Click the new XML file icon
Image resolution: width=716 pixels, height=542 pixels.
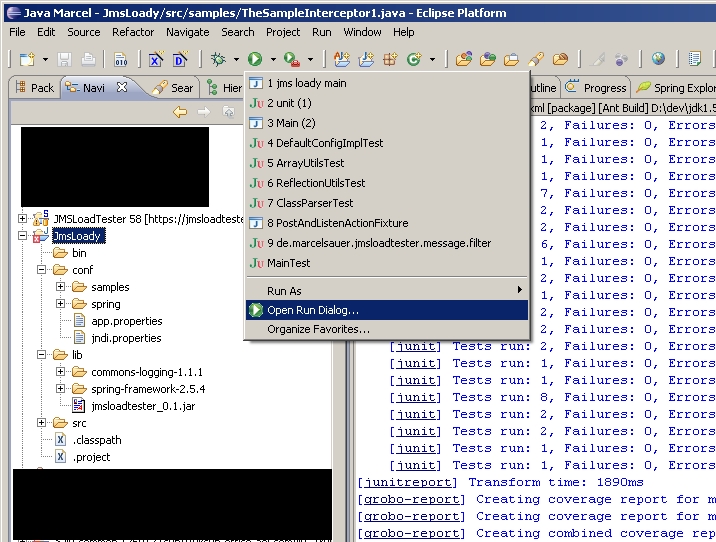(x=156, y=59)
